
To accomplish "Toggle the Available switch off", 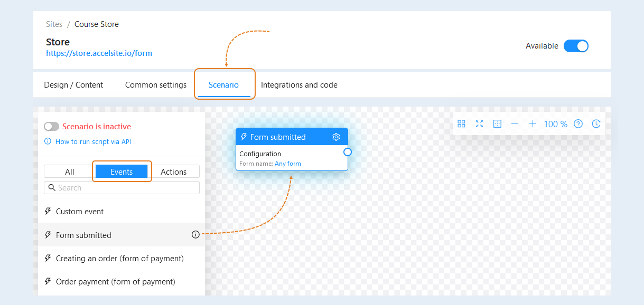I will point(576,46).
